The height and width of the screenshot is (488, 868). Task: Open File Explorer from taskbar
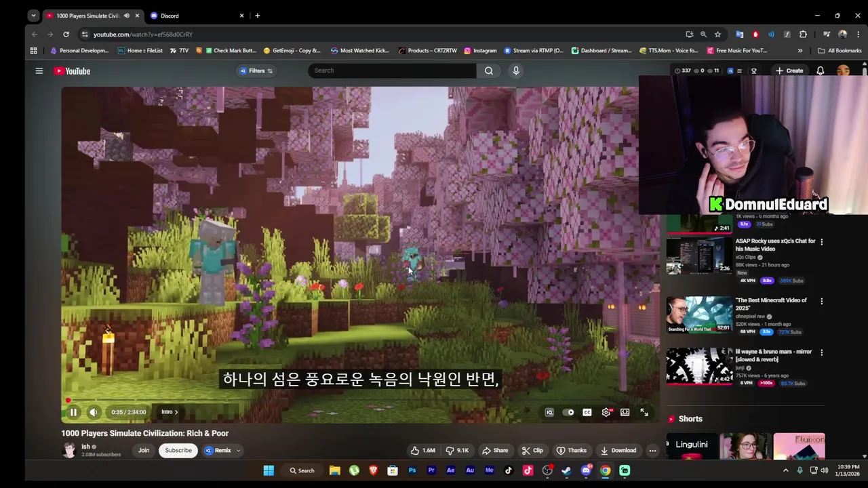pos(334,470)
